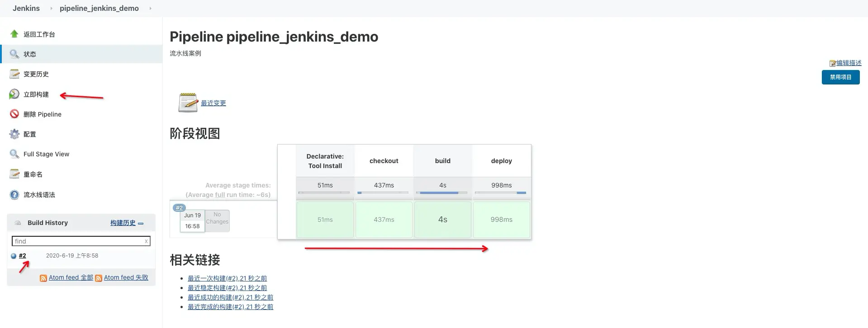Viewport: 868px width, 328px height.
Task: Open the 重命名 sidebar menu item
Action: pyautogui.click(x=33, y=174)
